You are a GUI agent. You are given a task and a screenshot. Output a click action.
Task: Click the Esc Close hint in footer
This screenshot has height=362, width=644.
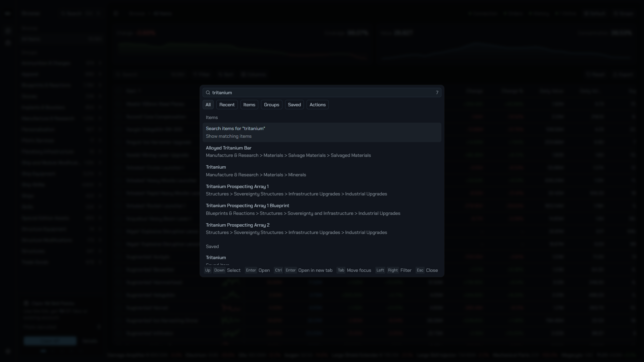(427, 270)
